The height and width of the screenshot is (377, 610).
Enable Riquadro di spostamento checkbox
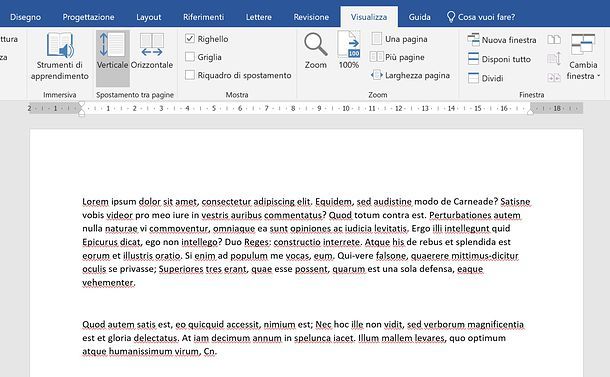(190, 75)
